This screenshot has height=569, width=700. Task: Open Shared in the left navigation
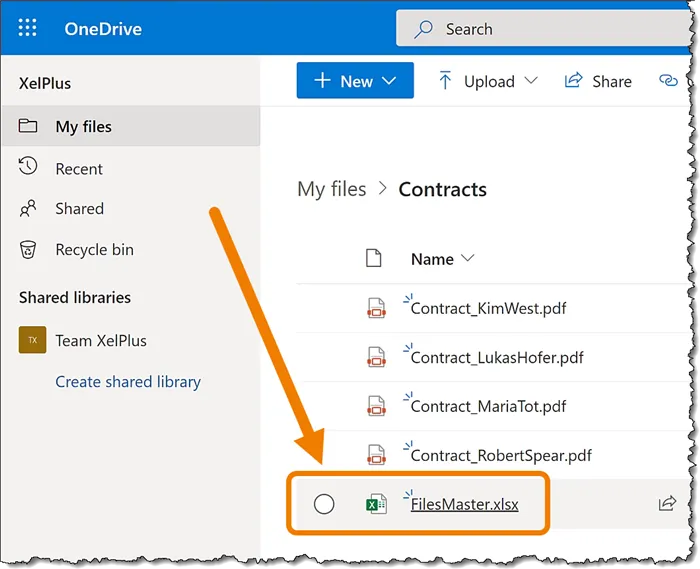(x=79, y=209)
